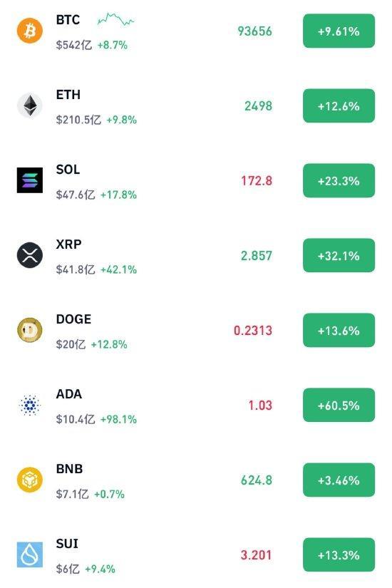Screen dimensions: 392x588
Task: Click the +60.5% ADA change button
Action: pyautogui.click(x=339, y=405)
